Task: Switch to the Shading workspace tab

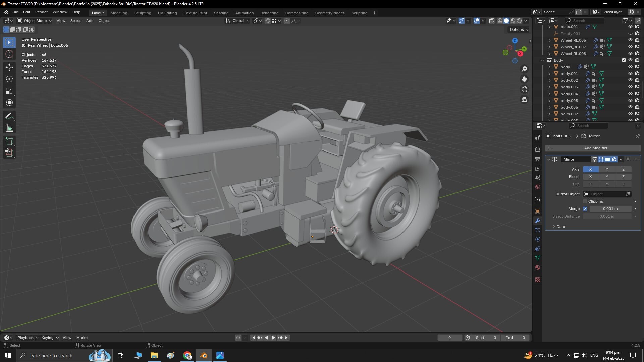Action: tap(221, 13)
